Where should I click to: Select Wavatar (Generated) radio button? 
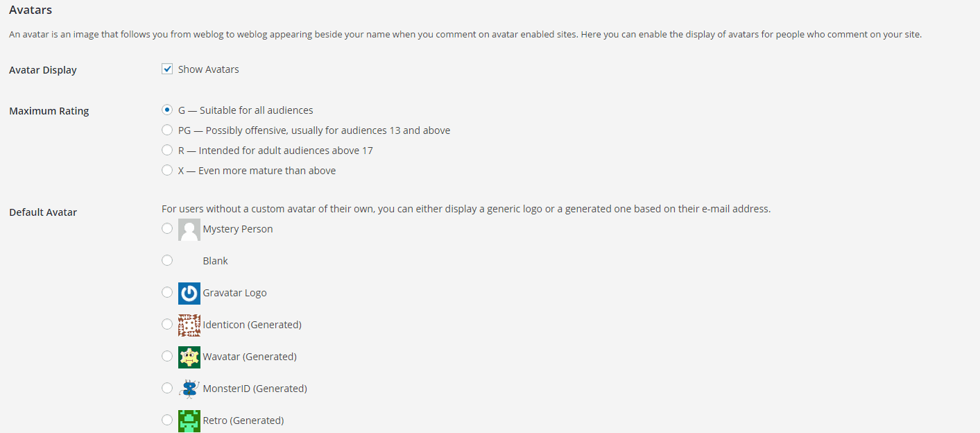pos(167,356)
